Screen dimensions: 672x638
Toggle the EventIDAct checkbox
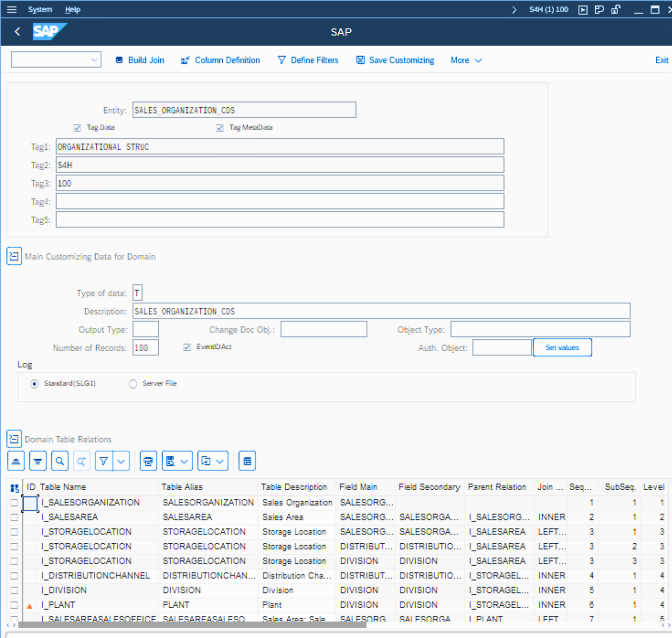tap(187, 347)
